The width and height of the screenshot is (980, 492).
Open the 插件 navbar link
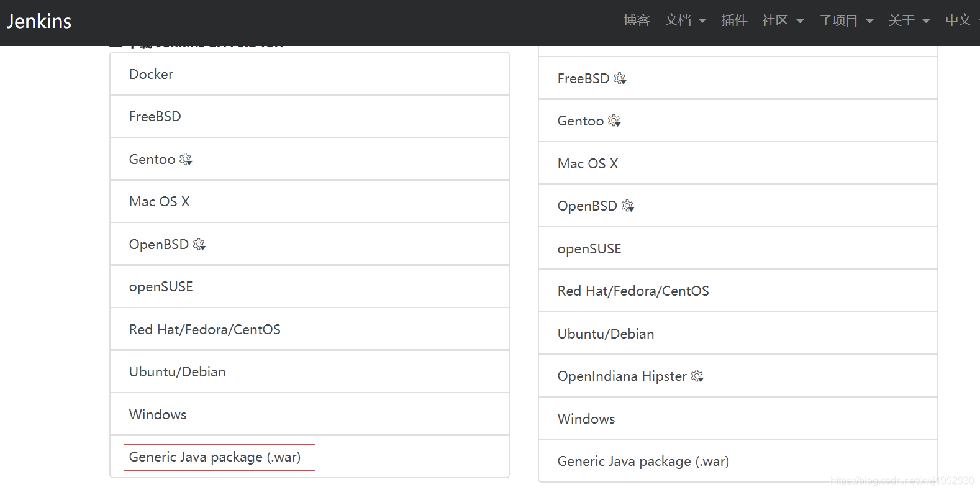734,20
